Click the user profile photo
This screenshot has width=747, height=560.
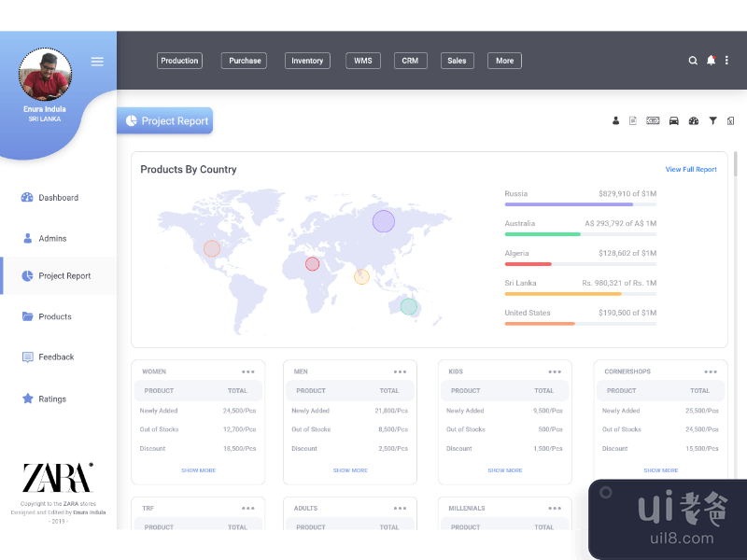coord(45,76)
